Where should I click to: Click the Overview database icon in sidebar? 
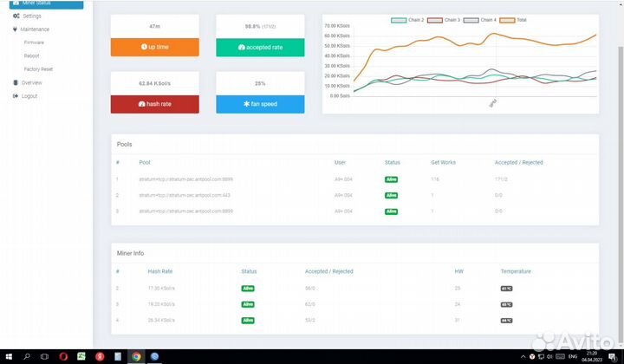(16, 82)
